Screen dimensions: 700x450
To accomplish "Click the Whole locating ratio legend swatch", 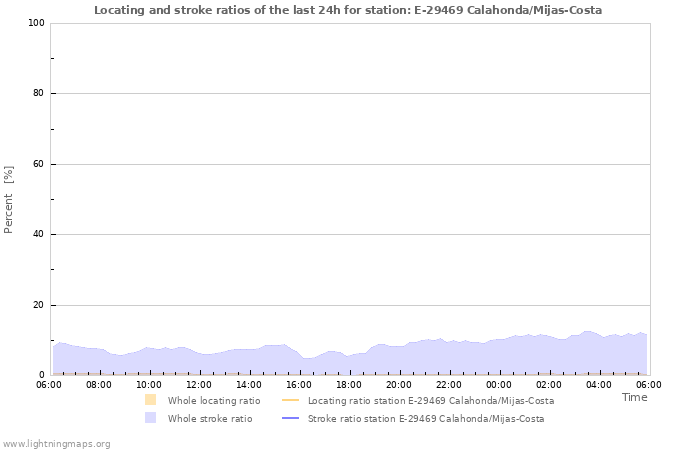I will (150, 400).
